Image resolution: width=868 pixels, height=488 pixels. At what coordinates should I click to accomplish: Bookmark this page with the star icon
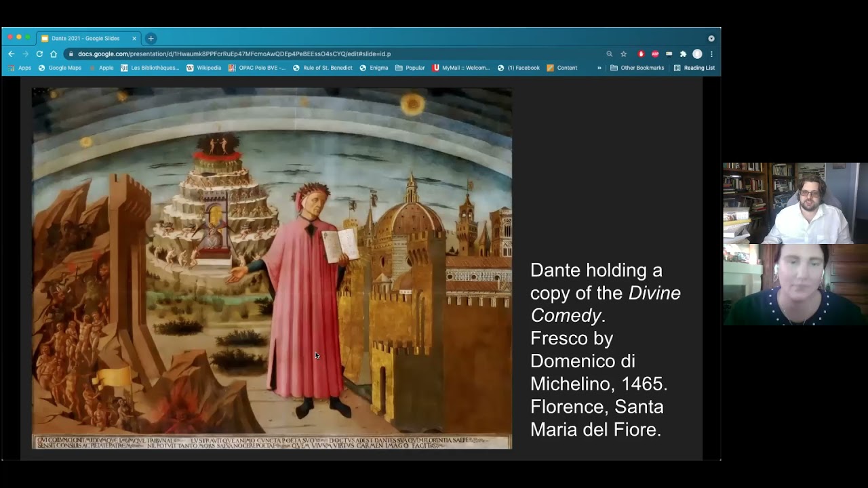623,54
